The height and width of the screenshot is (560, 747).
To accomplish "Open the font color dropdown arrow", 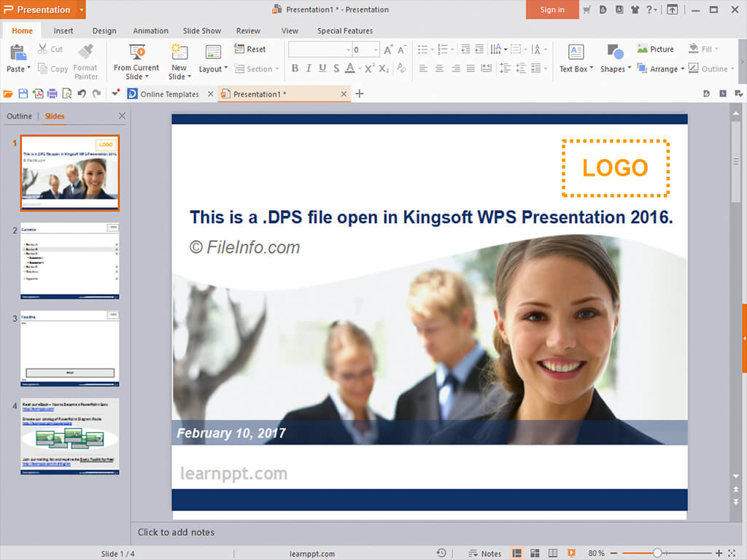I will click(360, 69).
